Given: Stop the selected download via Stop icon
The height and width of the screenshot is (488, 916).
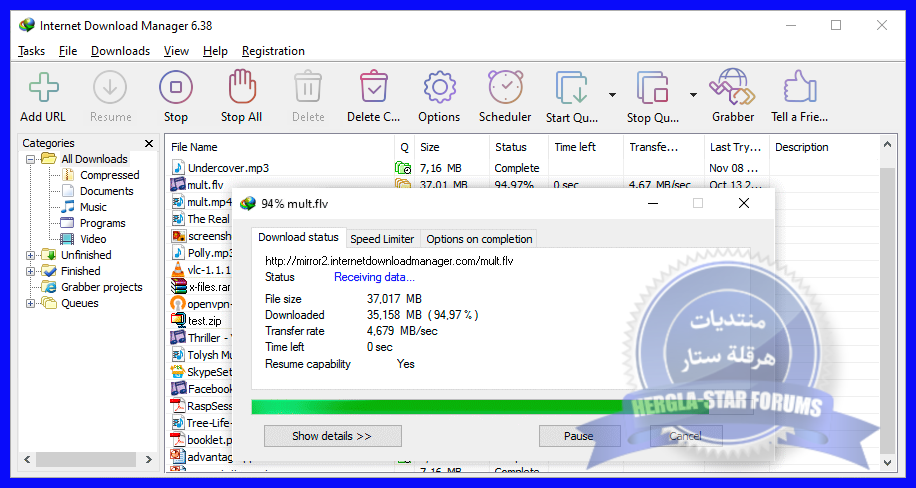Looking at the screenshot, I should pos(176,88).
